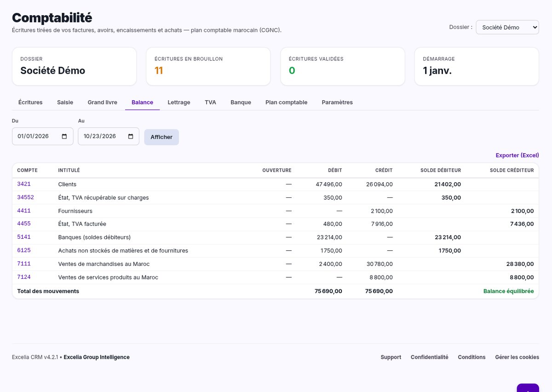
Task: Switch to the Banque tab
Action: [241, 102]
